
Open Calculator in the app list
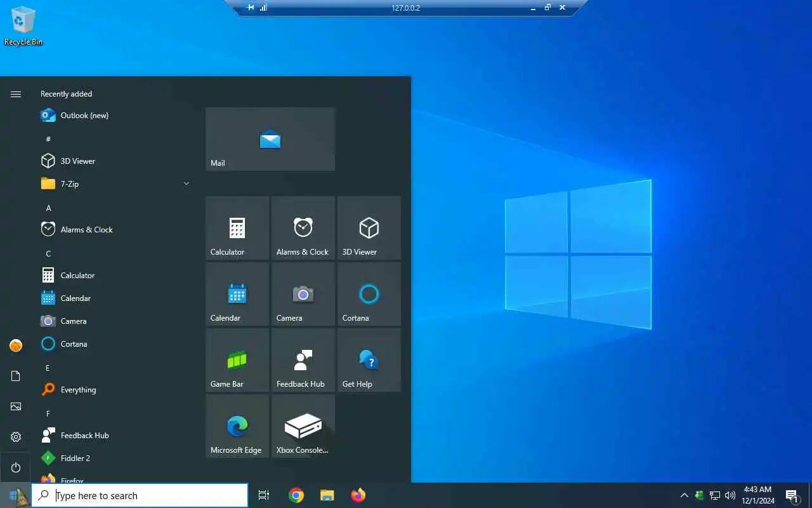click(114, 276)
